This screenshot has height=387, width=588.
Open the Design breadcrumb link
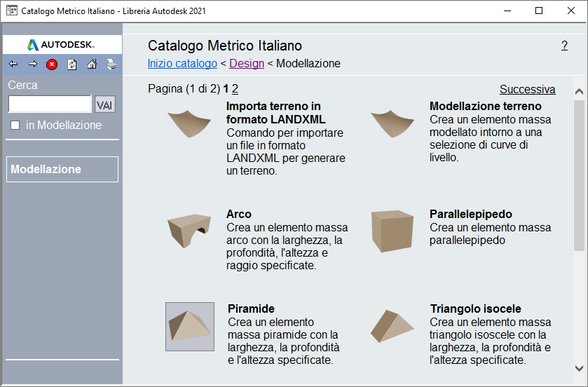coord(247,64)
